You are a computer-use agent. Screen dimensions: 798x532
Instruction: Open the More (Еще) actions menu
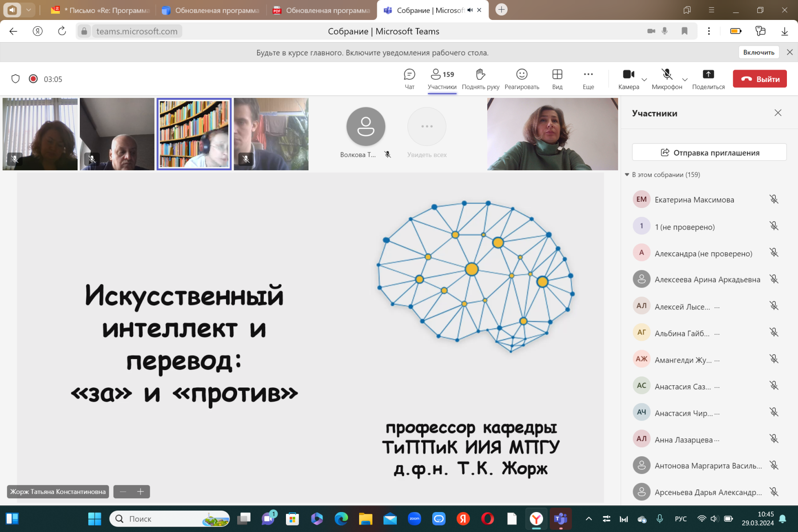[x=588, y=79]
